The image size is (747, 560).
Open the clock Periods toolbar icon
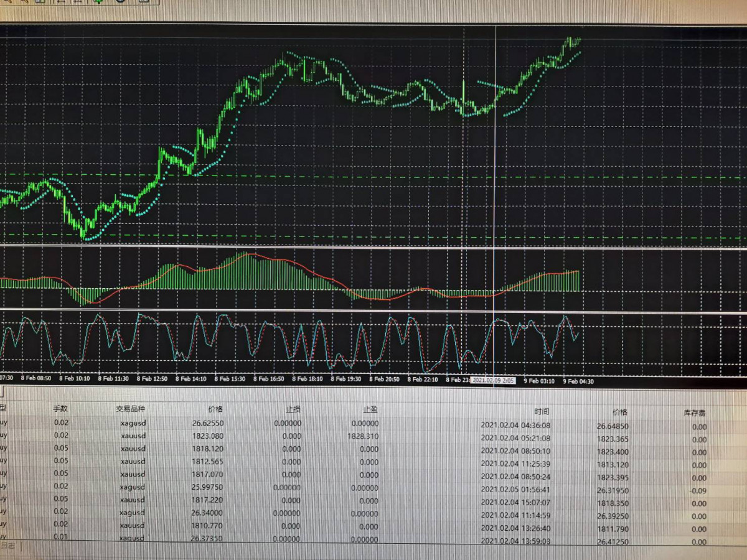coord(121,2)
